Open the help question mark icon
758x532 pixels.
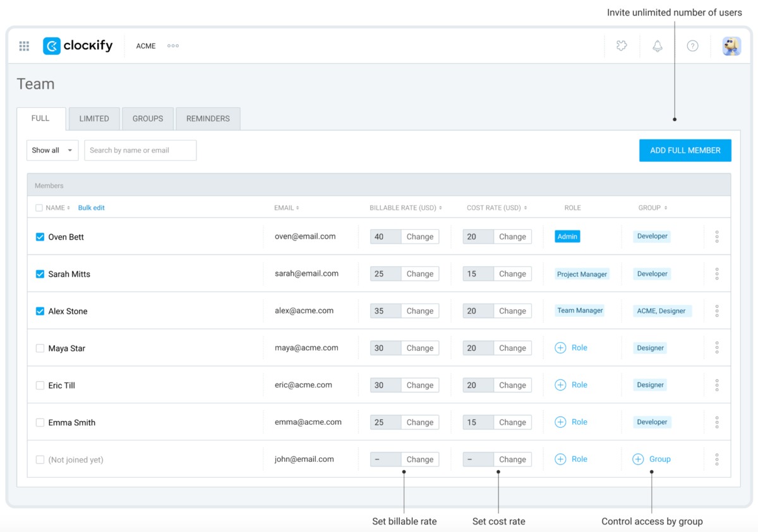click(692, 46)
